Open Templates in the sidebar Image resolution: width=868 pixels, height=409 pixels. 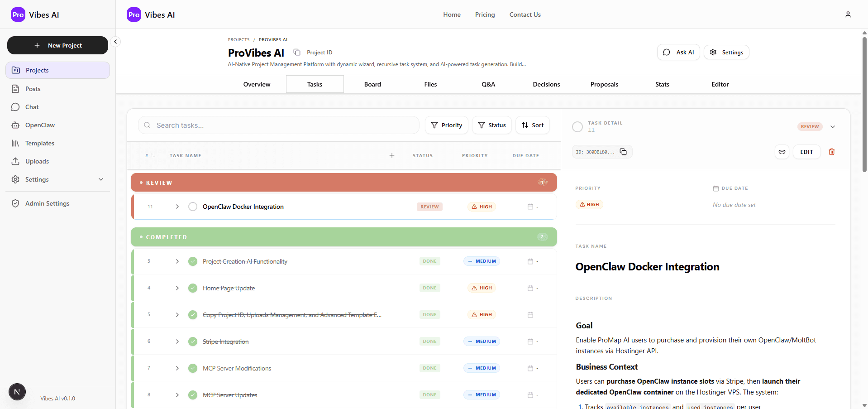tap(40, 143)
